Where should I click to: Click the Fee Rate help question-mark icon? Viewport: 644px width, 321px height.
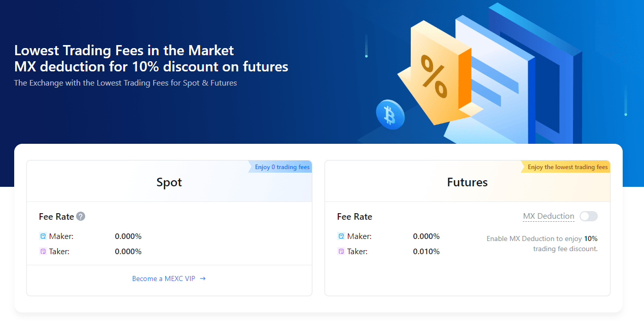tap(81, 216)
